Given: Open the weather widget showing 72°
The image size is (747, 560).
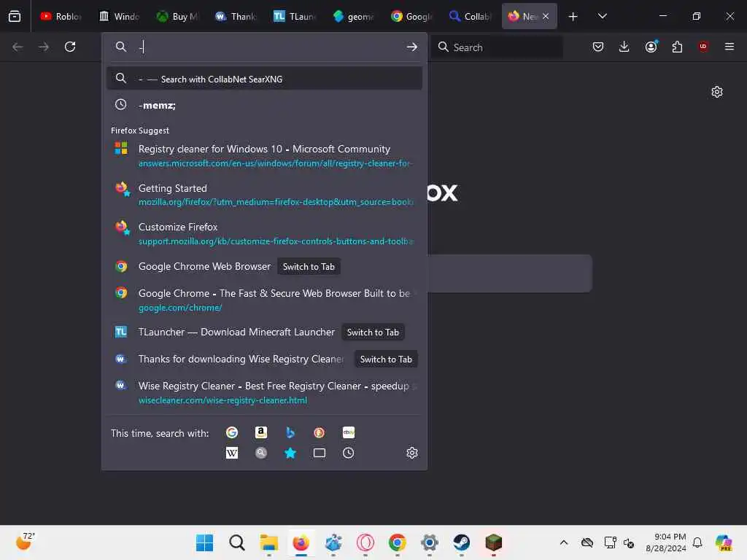Looking at the screenshot, I should [x=25, y=542].
